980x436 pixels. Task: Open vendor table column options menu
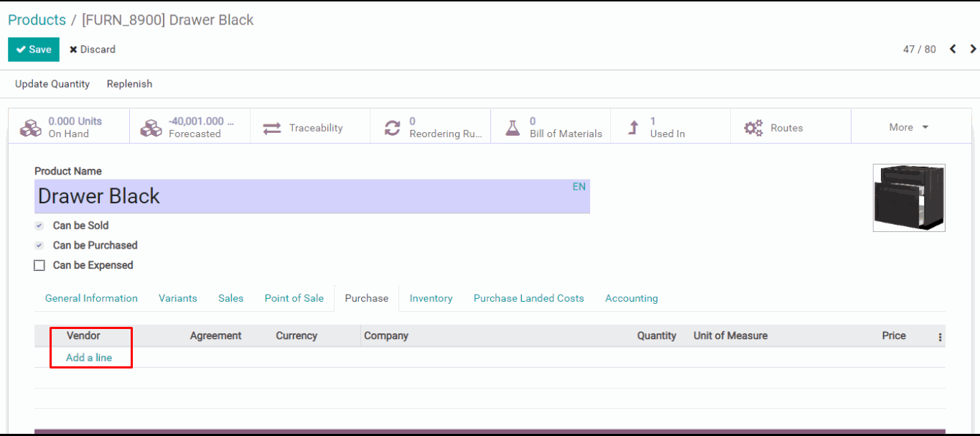[940, 337]
